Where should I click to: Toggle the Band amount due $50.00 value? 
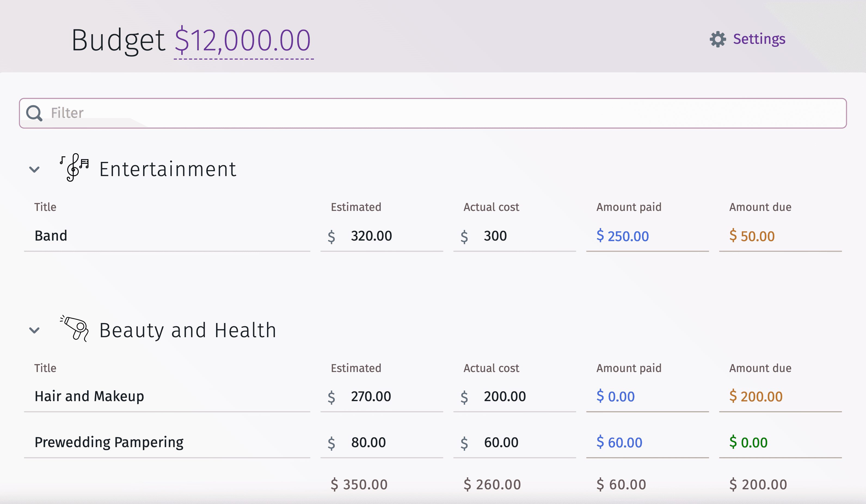753,235
